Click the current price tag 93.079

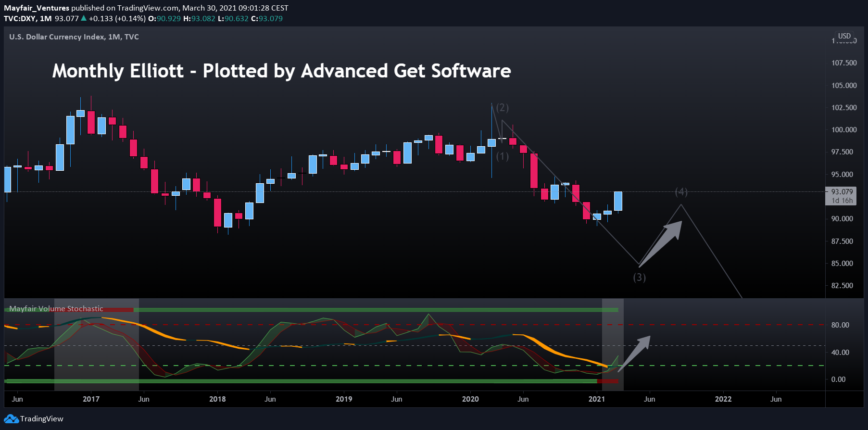click(x=842, y=192)
